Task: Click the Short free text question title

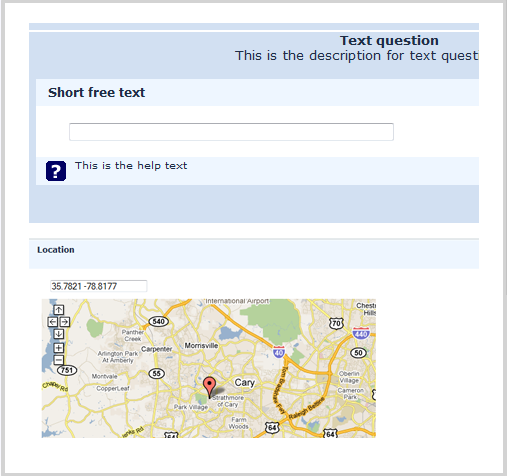Action: point(96,92)
